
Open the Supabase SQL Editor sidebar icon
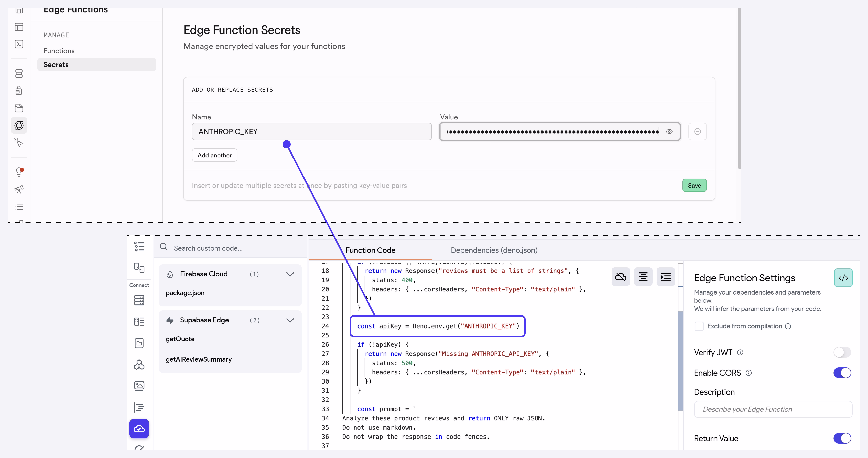19,44
